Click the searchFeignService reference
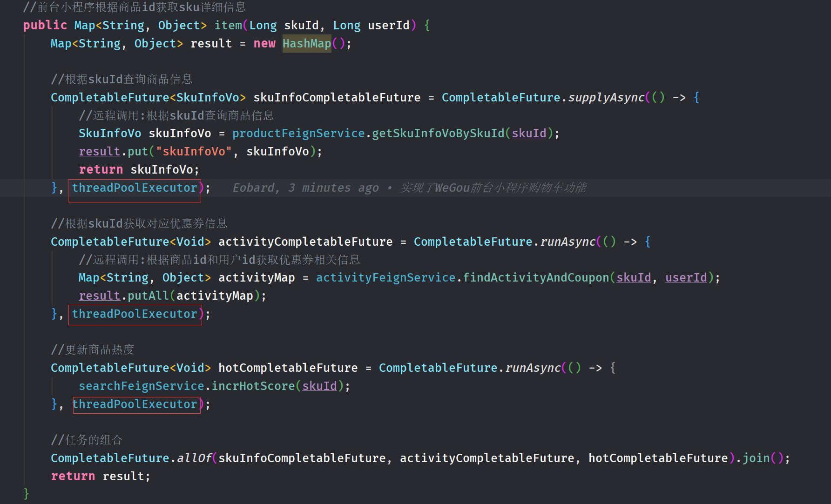The height and width of the screenshot is (504, 831). [141, 386]
